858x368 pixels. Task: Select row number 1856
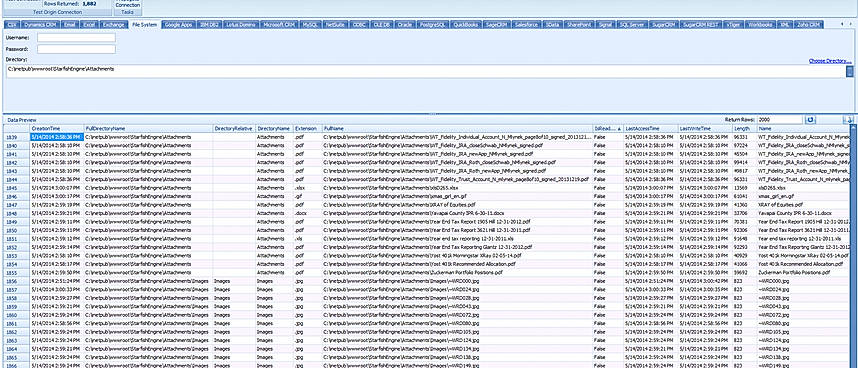(16, 281)
